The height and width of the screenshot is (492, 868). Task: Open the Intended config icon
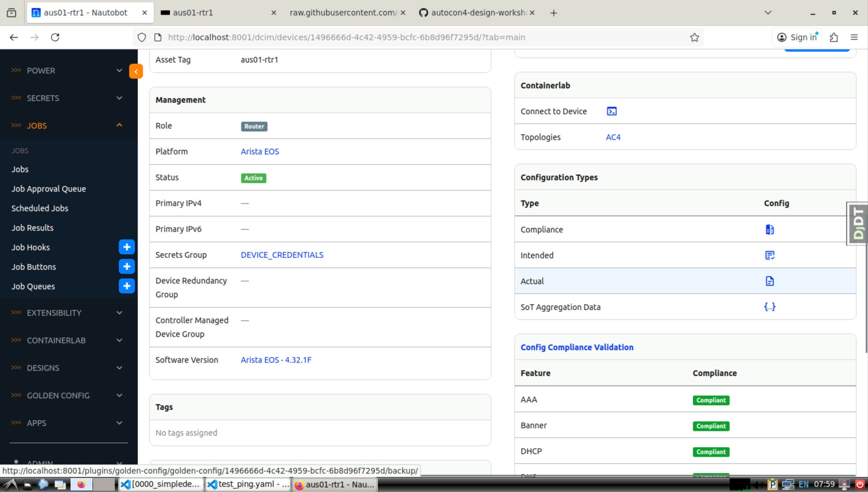pyautogui.click(x=769, y=255)
